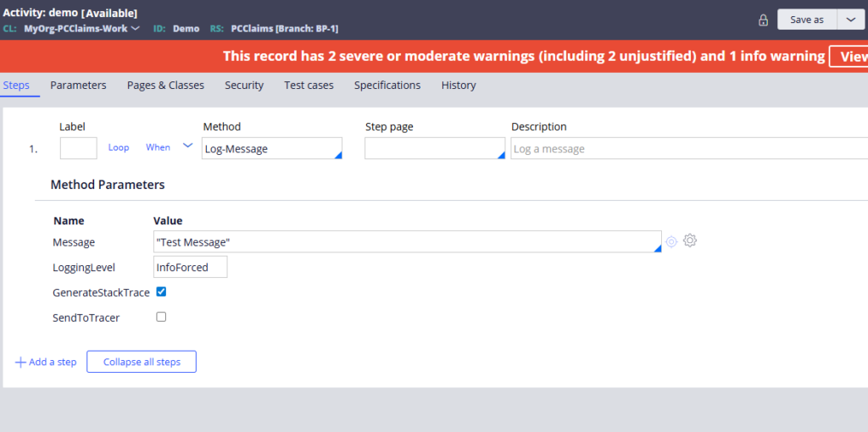Expand step 1 chevron next to When

click(x=187, y=146)
